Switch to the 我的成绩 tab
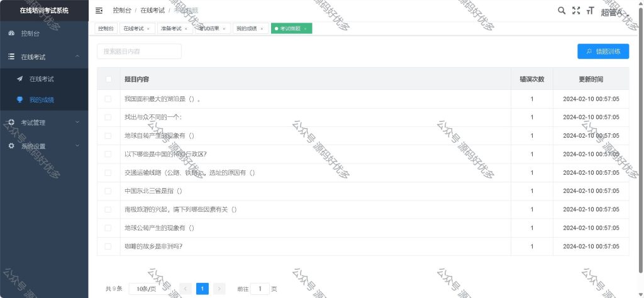Image resolution: width=644 pixels, height=298 pixels. tap(250, 29)
